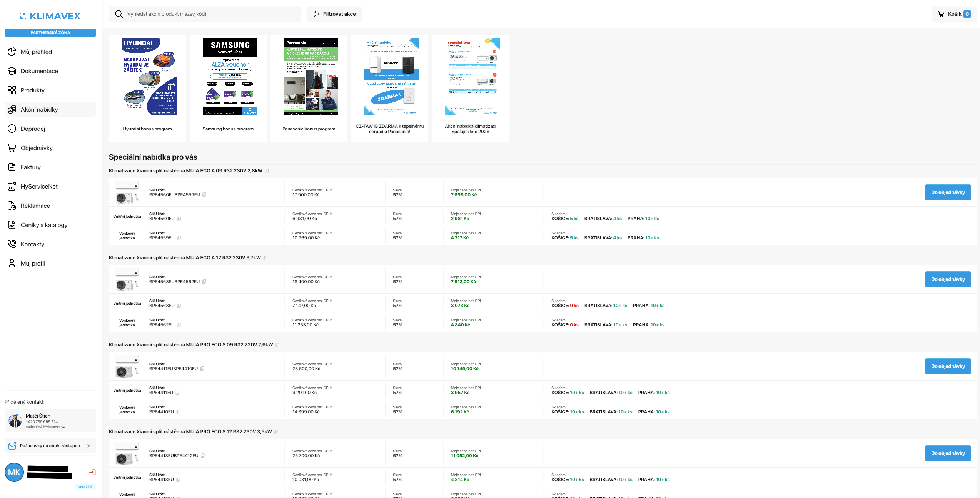
Task: Click the clock icon for Doprodej
Action: 12,129
